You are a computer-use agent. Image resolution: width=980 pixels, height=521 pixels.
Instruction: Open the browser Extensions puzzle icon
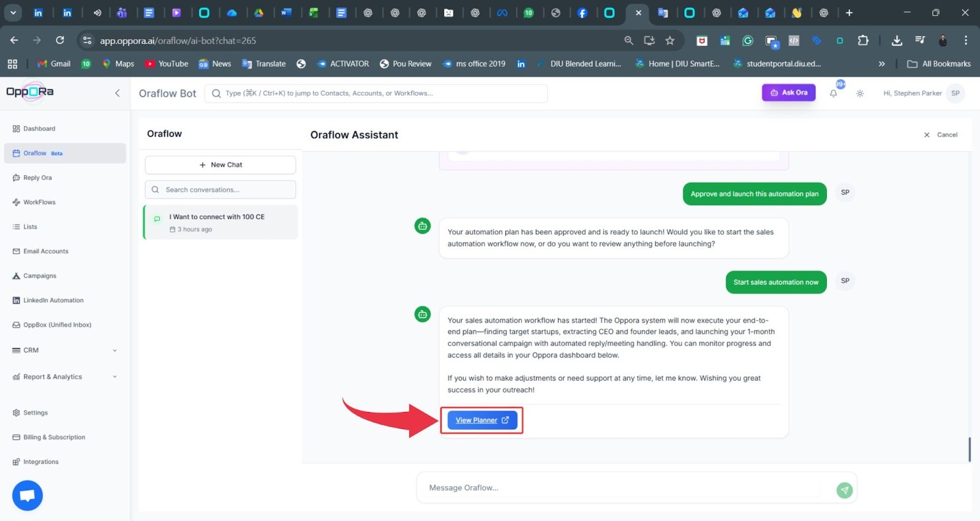pyautogui.click(x=863, y=40)
